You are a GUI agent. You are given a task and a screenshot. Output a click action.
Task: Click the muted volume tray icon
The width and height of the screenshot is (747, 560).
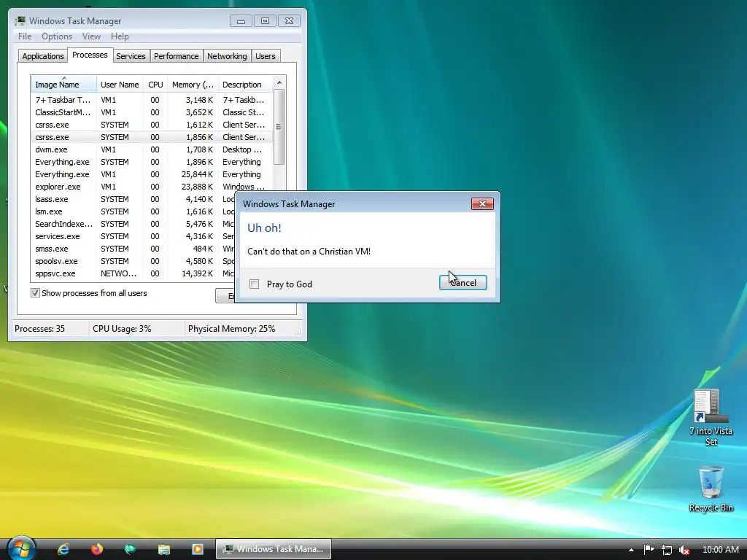pyautogui.click(x=684, y=550)
